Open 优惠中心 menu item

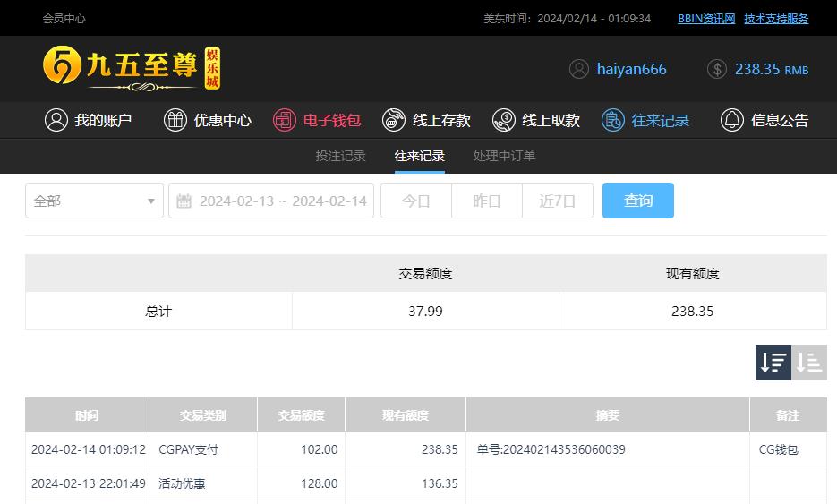[208, 120]
